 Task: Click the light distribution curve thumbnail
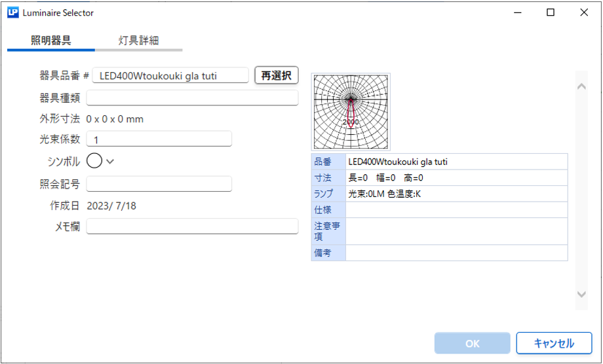pos(351,111)
